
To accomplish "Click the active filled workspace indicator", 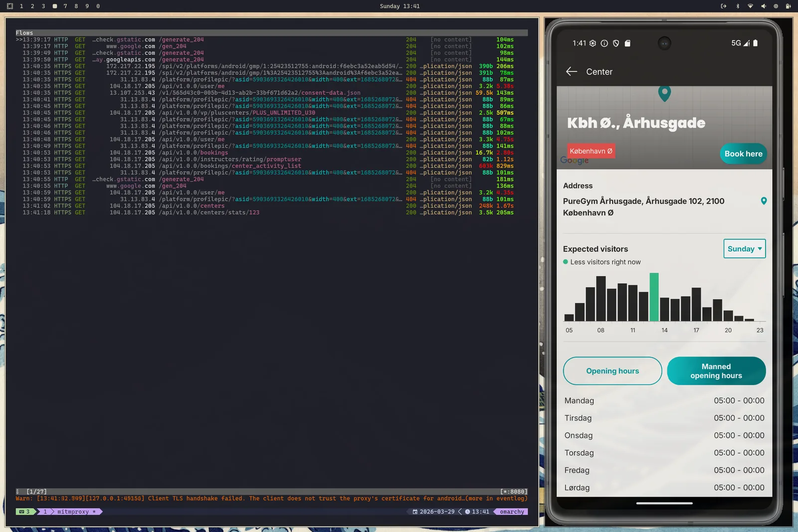I will 54,6.
